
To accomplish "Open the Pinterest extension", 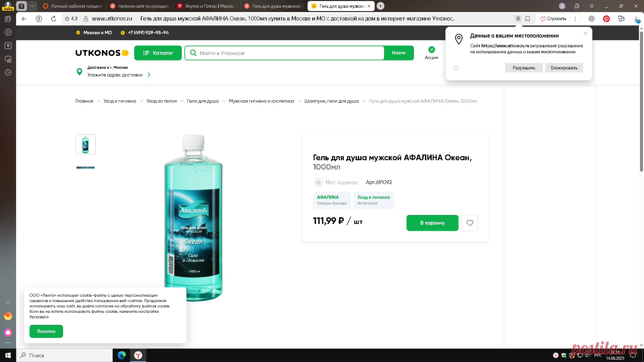I will (606, 19).
